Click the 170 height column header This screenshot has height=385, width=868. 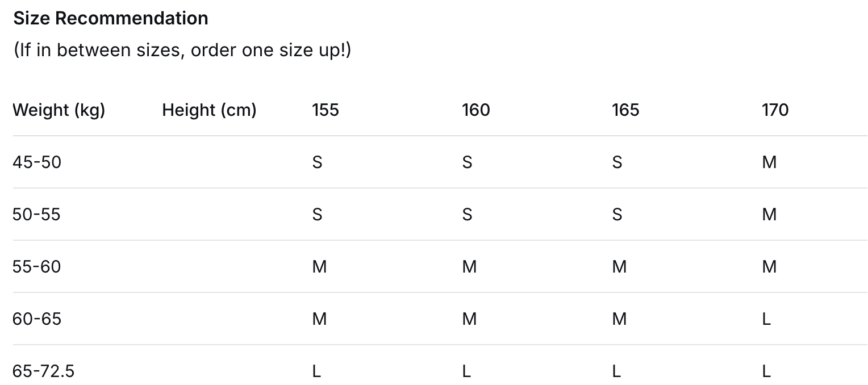pos(775,110)
